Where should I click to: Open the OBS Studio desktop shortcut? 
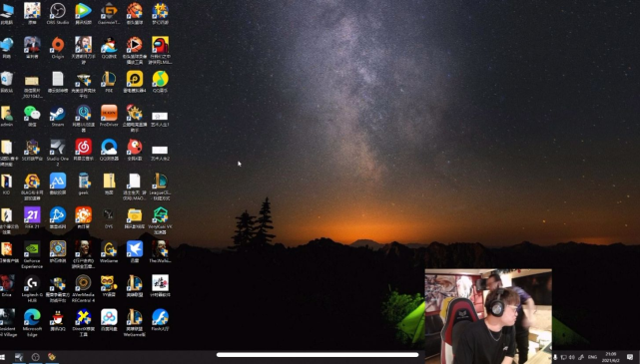58,13
